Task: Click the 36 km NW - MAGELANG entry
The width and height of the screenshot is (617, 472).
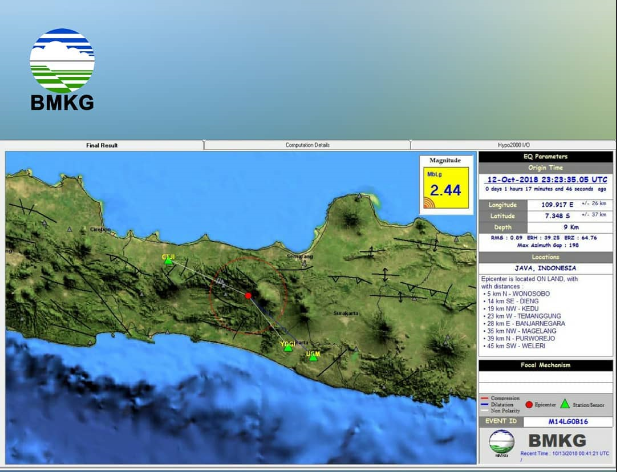Action: (520, 331)
